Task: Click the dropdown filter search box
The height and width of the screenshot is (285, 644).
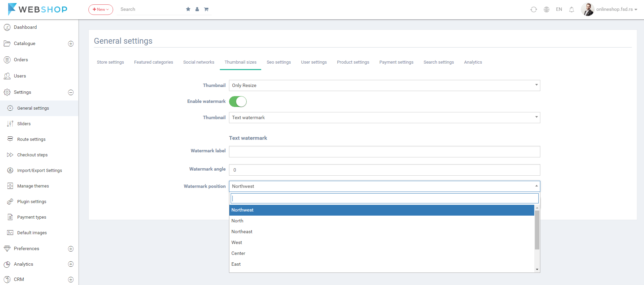Action: [385, 198]
